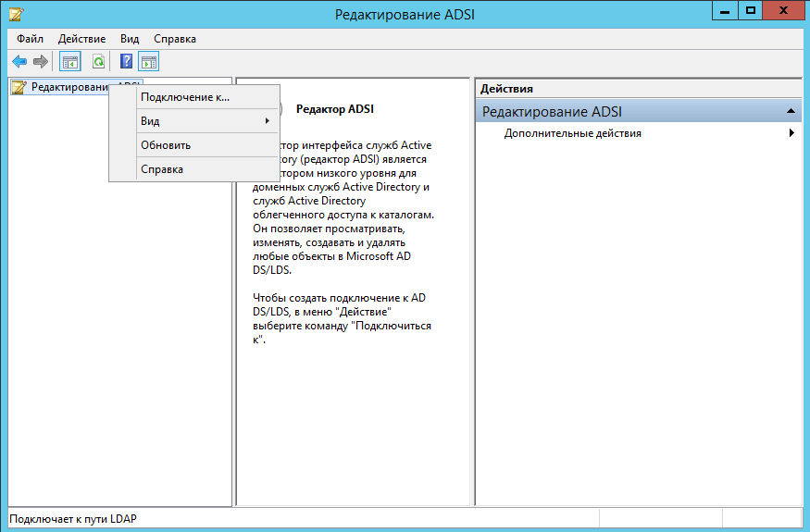Choose 'Обновить' in the context menu
The width and height of the screenshot is (810, 532).
pos(194,145)
